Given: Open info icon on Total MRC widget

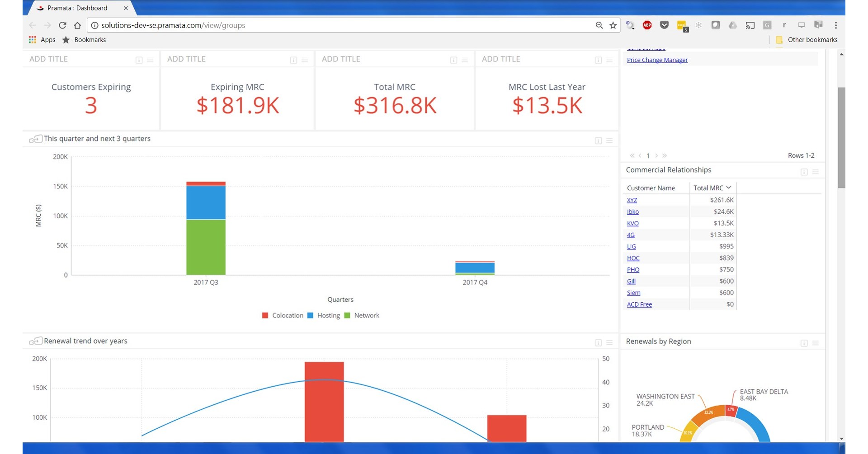Looking at the screenshot, I should click(454, 60).
